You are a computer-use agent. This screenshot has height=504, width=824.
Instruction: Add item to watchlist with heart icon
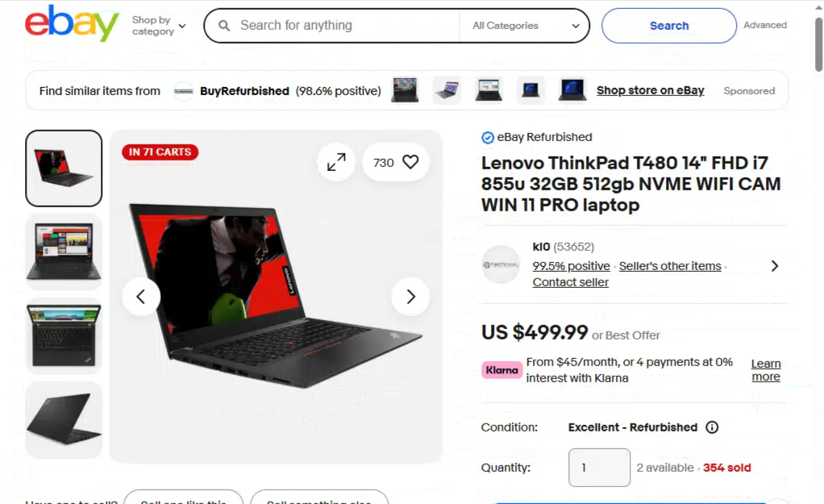[410, 162]
